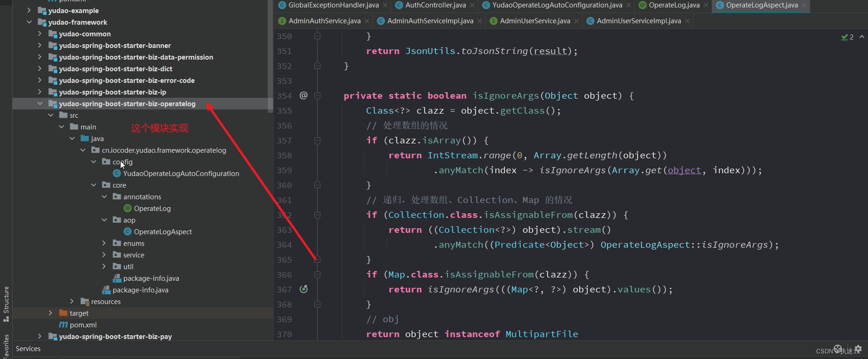Screen dimensions: 868x359
Task: Close the OperateLog.java tab
Action: tap(706, 5)
